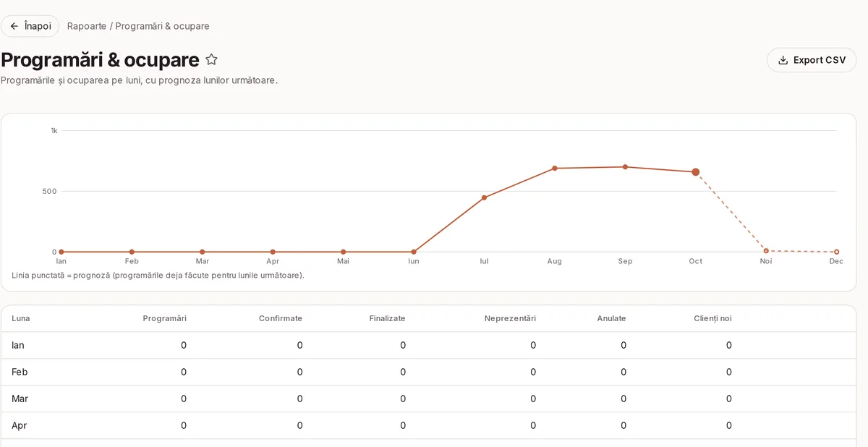868x447 pixels.
Task: Mark the report as favorite with the star
Action: pos(211,59)
